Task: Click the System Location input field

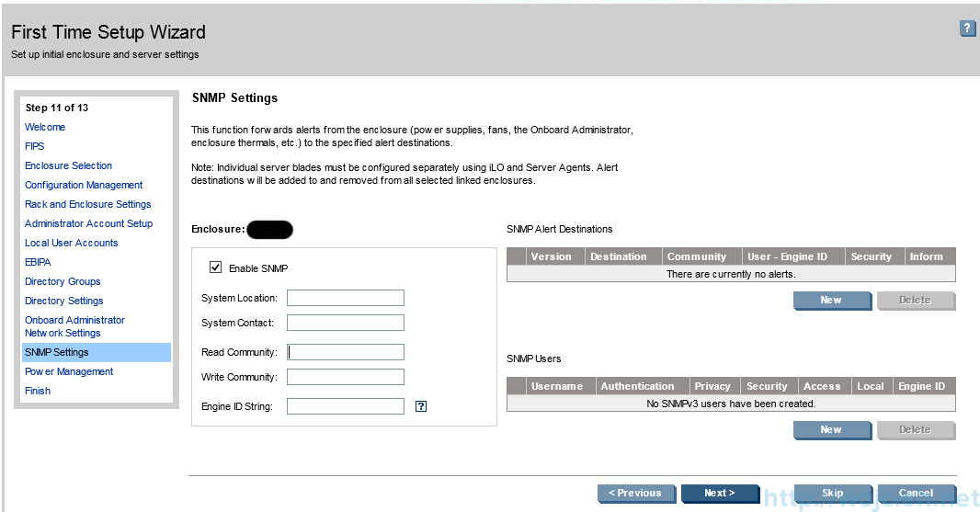Action: point(346,298)
